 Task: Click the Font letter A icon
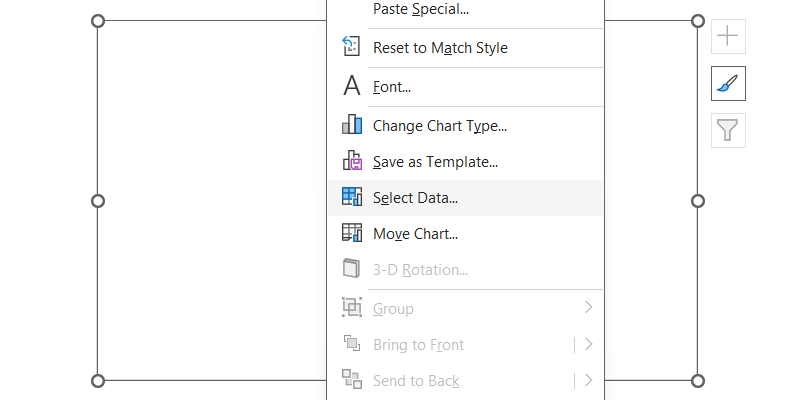coord(351,87)
